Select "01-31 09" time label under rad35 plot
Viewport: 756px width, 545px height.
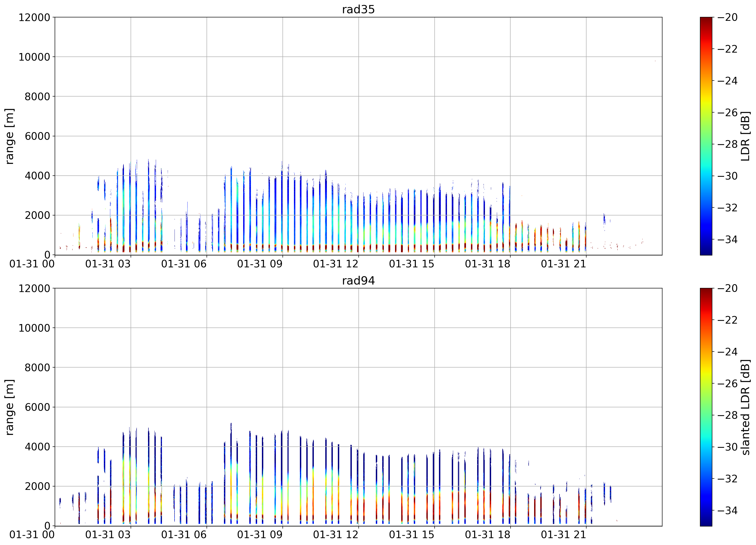click(x=260, y=264)
